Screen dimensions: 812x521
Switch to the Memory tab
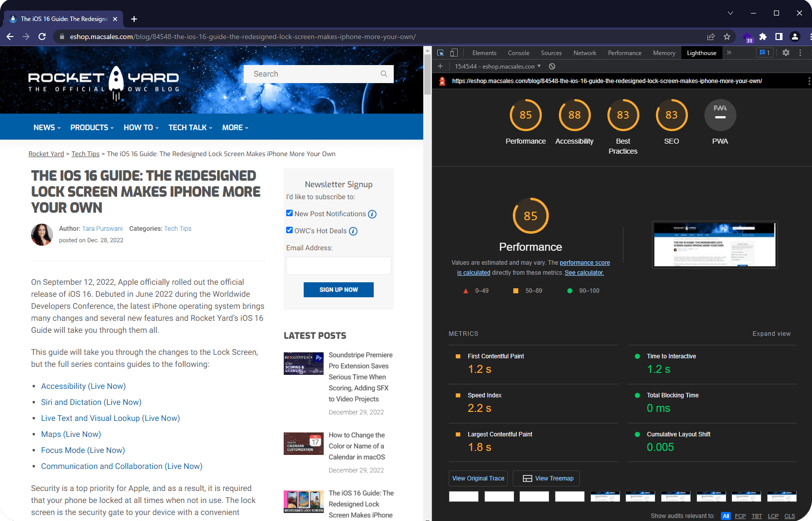(x=664, y=53)
